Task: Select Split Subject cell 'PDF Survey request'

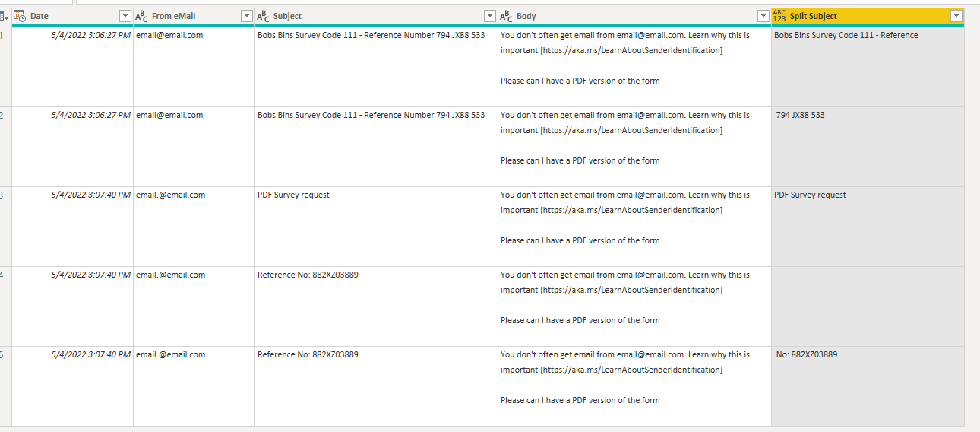Action: [868, 227]
